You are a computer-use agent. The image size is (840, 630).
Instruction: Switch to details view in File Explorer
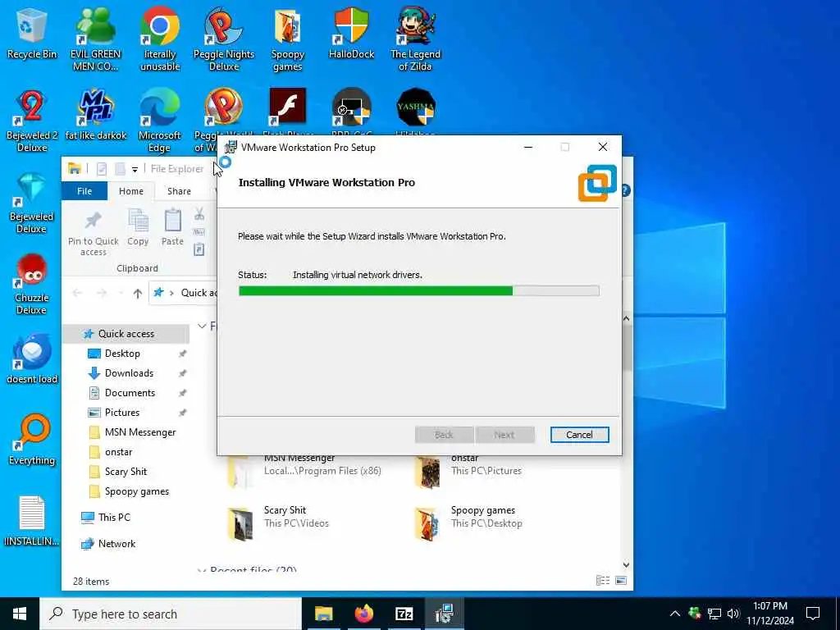(603, 580)
